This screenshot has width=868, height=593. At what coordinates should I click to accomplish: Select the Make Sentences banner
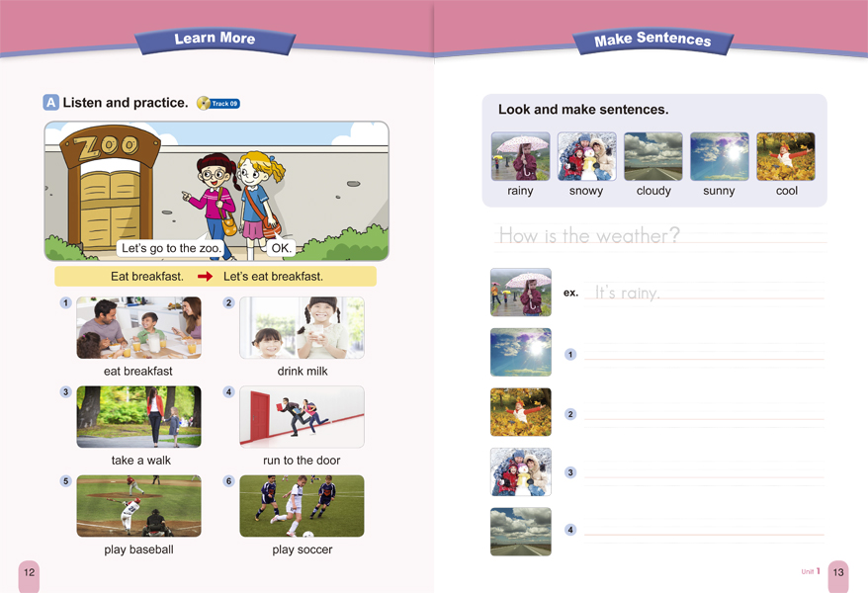(x=652, y=40)
